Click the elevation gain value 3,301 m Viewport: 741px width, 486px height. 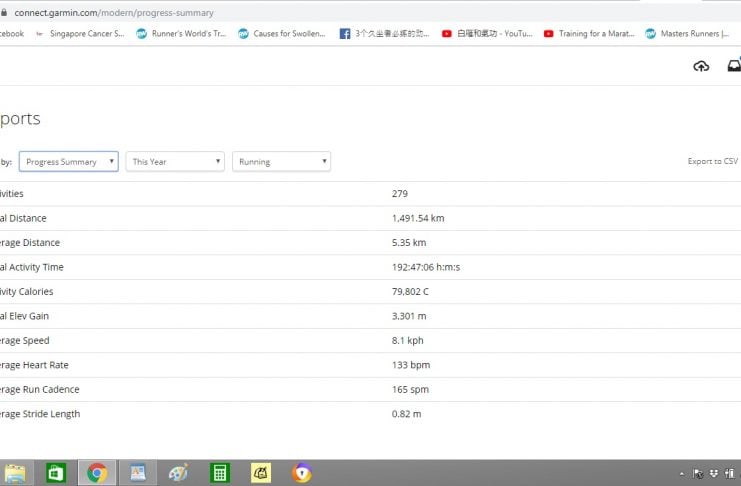pyautogui.click(x=409, y=316)
